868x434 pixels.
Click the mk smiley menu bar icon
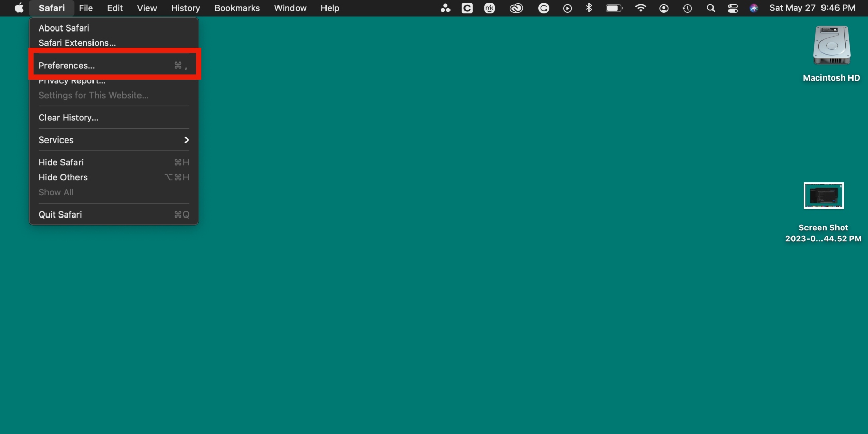490,8
